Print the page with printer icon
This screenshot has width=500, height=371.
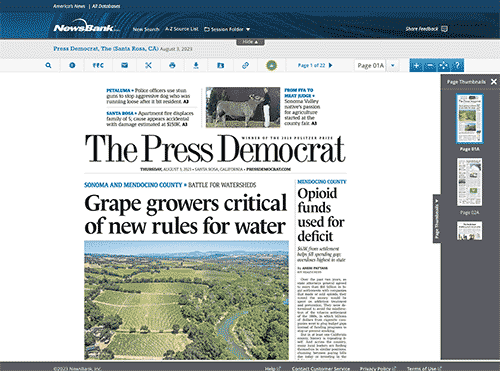point(172,65)
